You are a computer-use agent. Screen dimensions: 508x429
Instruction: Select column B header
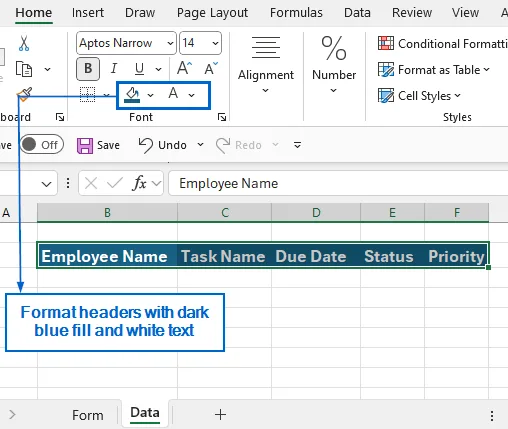107,212
